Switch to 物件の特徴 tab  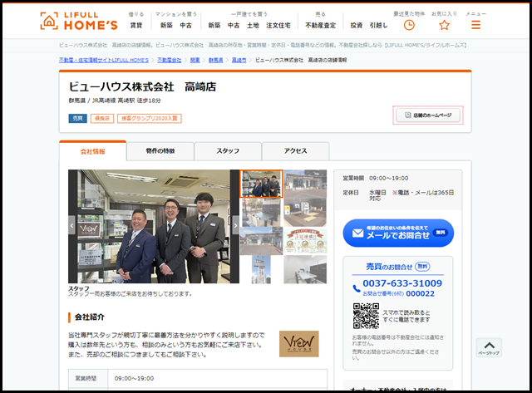[160, 151]
